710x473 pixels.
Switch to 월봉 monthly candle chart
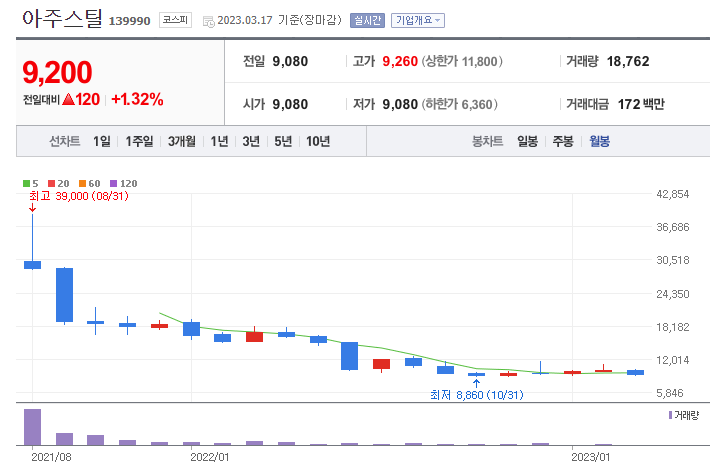(600, 141)
